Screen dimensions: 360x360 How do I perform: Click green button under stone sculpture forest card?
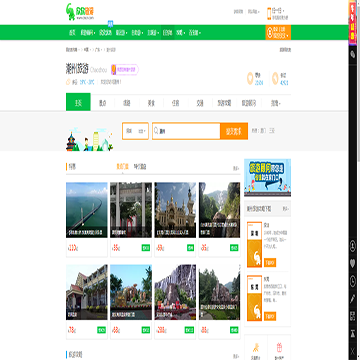click(234, 330)
